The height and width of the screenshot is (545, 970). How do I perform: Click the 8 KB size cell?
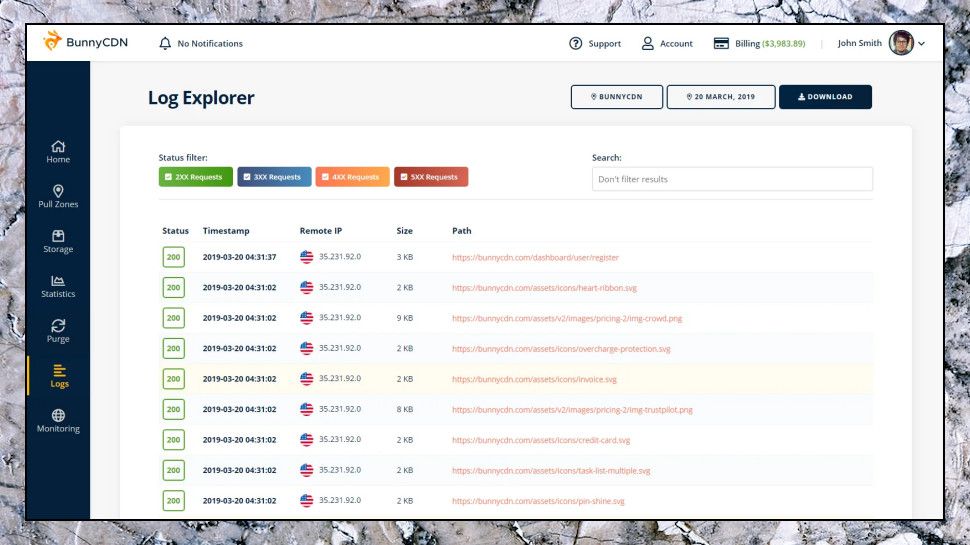[x=405, y=409]
